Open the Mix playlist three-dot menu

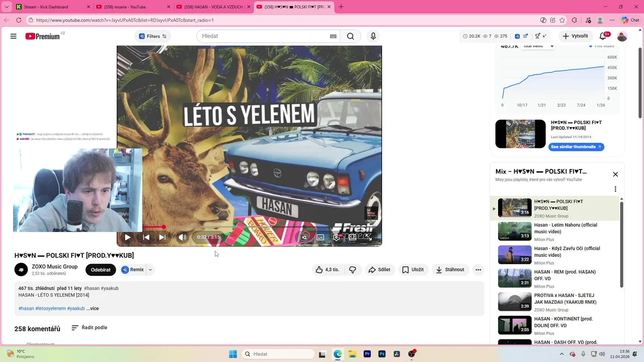615,189
